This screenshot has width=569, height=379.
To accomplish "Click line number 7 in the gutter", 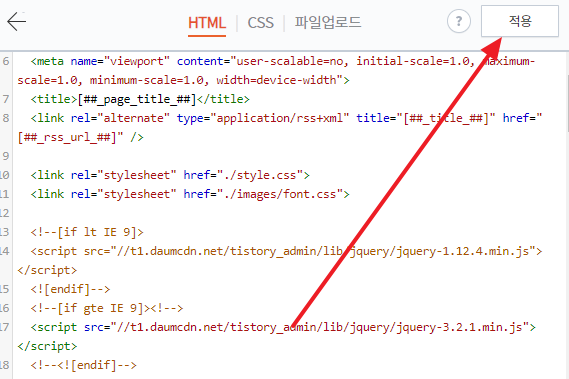I will [x=6, y=99].
